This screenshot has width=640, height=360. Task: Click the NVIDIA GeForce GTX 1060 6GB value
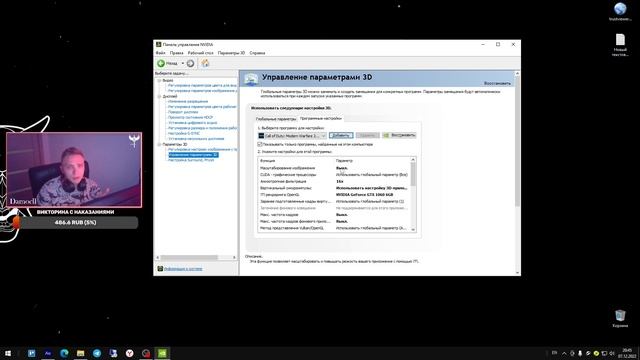click(364, 195)
